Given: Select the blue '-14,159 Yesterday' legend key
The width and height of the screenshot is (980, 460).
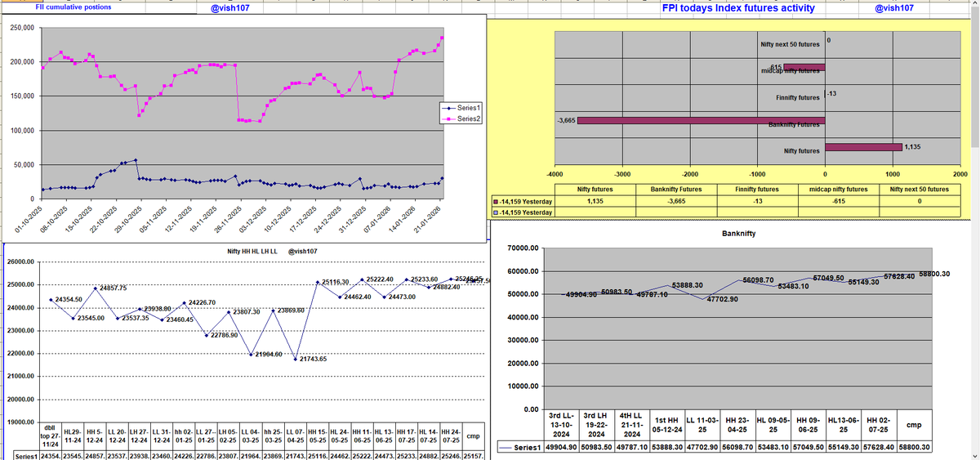Looking at the screenshot, I should (495, 212).
